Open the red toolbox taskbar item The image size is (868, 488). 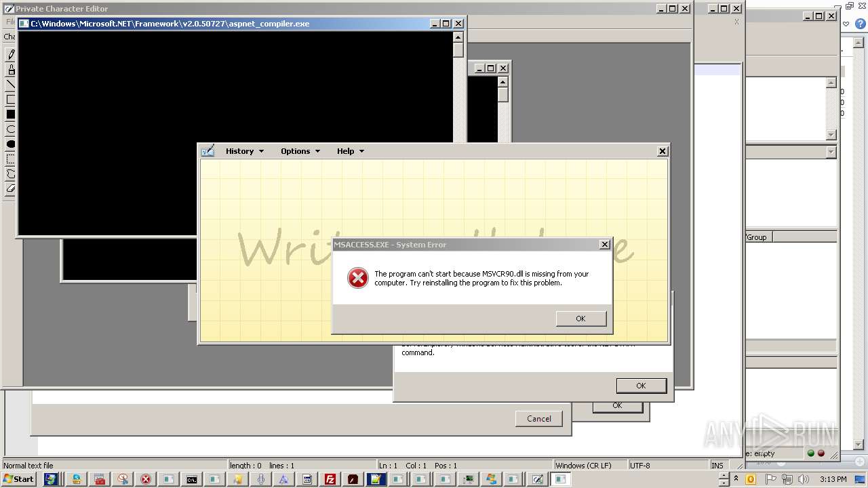(x=100, y=479)
